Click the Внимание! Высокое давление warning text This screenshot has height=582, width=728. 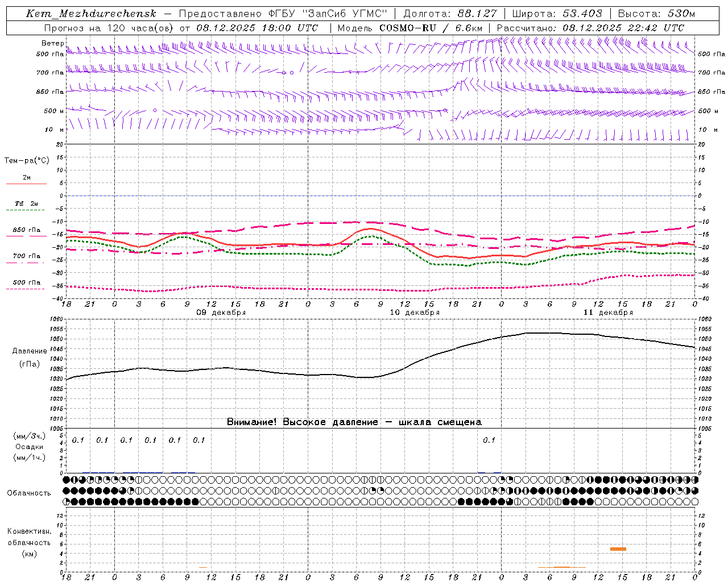click(x=354, y=422)
